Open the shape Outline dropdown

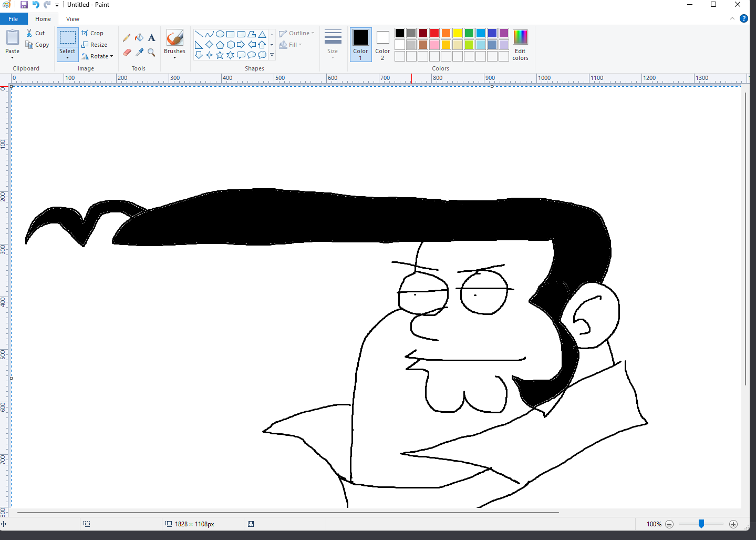[x=297, y=33]
